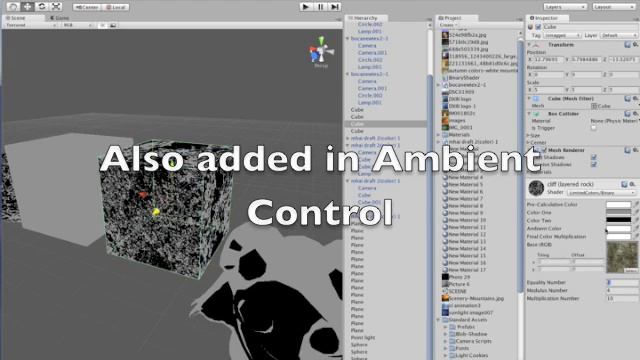This screenshot has width=640, height=360.
Task: Expand the Materials folder in Project
Action: point(439,135)
